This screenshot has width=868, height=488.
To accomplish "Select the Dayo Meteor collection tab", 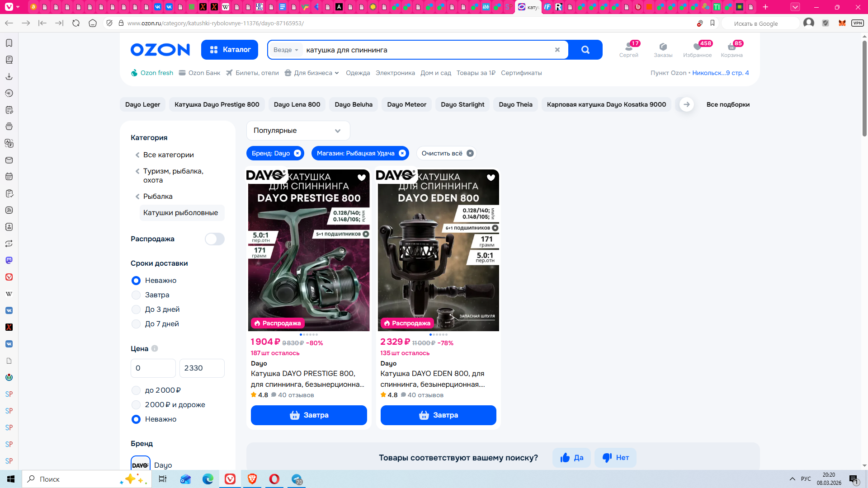I will pyautogui.click(x=406, y=104).
